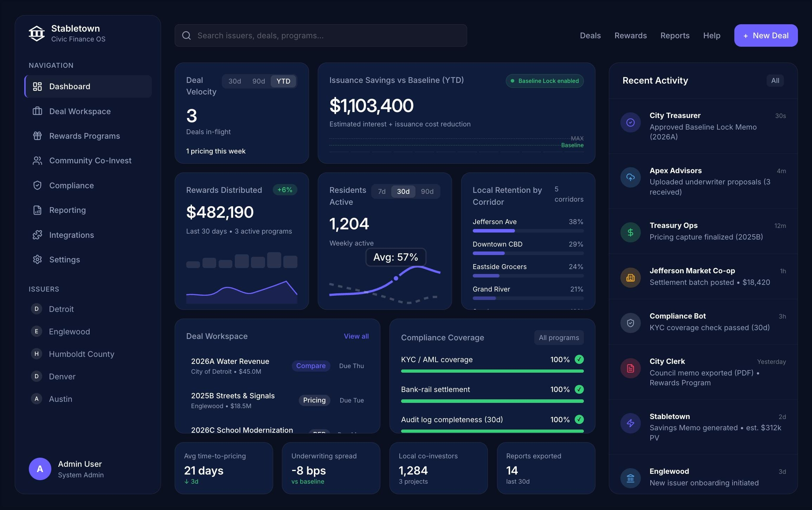Open the All filter in Recent Activity
Image resolution: width=812 pixels, height=510 pixels.
point(775,80)
